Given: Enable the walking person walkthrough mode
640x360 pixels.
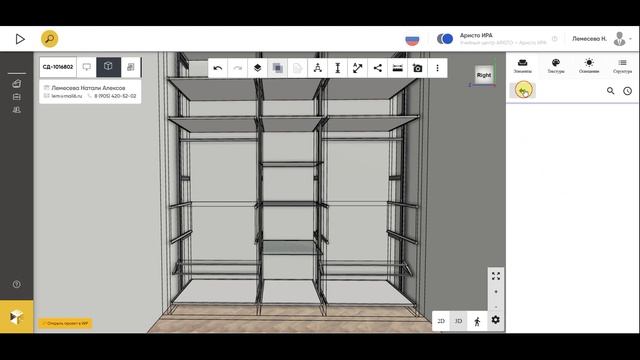Looking at the screenshot, I should pos(477,321).
